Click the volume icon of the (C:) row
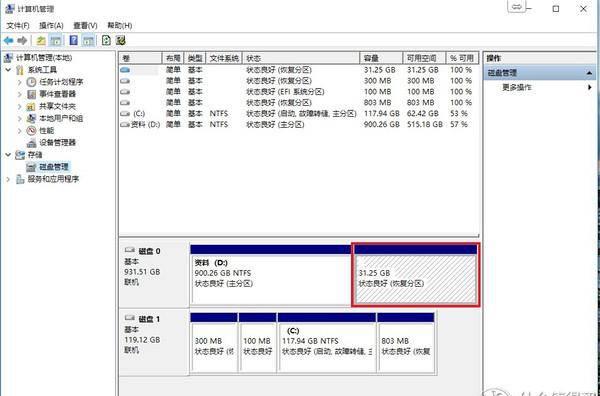 pos(125,114)
